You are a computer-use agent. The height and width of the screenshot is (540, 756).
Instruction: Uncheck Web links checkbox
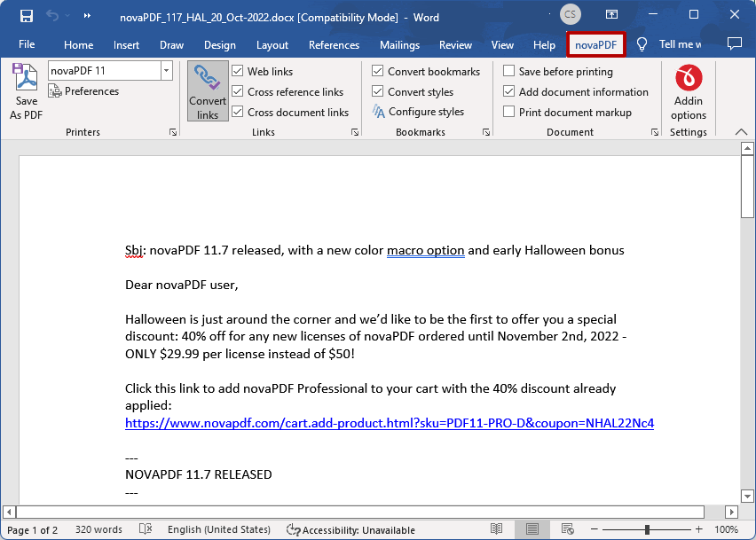point(238,71)
